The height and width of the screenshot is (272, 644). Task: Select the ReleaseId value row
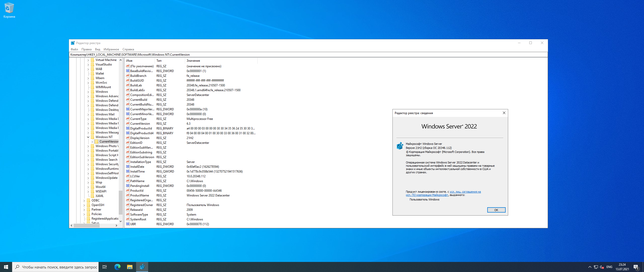pos(191,210)
